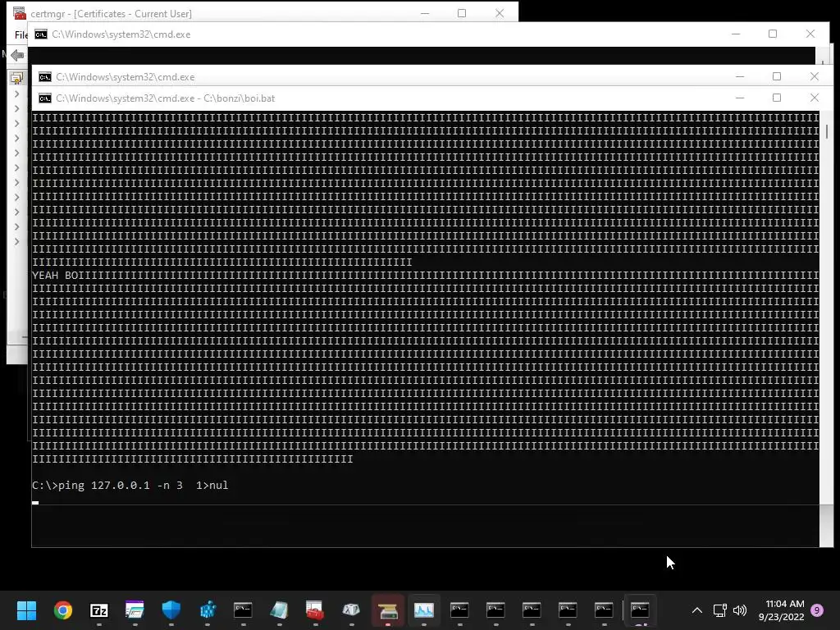Viewport: 840px width, 630px height.
Task: Open cmd icon right of performance monitor icon
Action: pos(459,610)
